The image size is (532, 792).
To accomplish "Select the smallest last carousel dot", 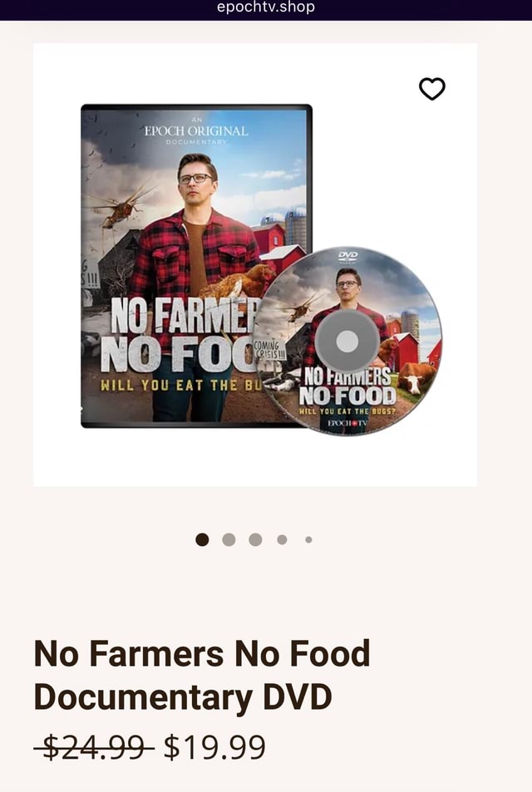I will (308, 539).
